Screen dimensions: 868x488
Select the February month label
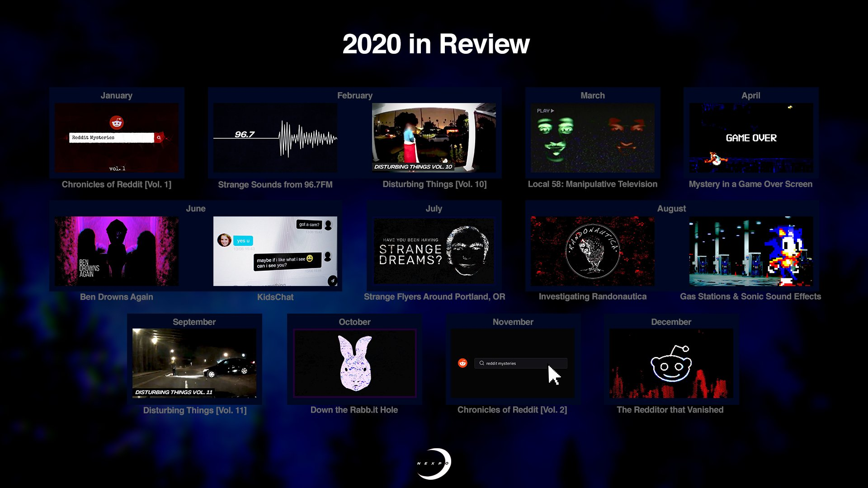355,95
